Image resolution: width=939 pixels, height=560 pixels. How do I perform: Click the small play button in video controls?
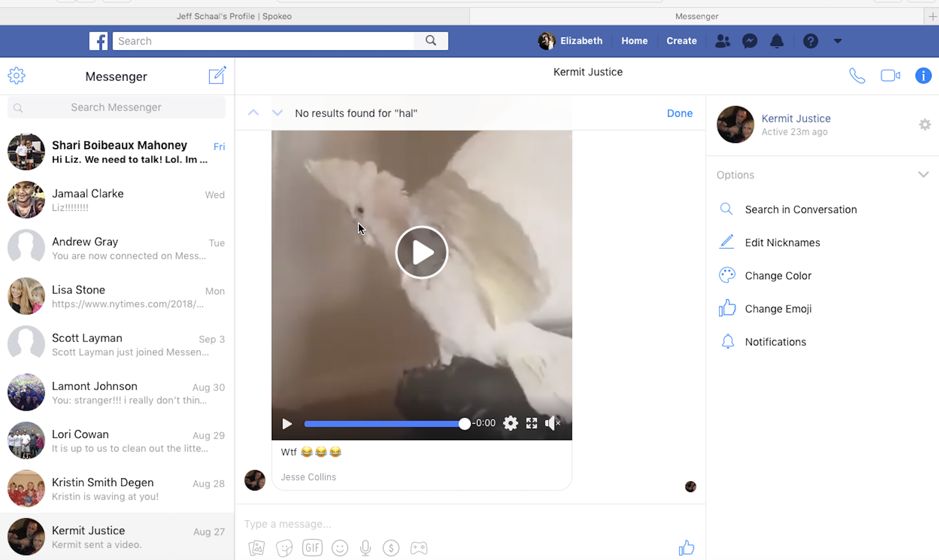pos(287,424)
